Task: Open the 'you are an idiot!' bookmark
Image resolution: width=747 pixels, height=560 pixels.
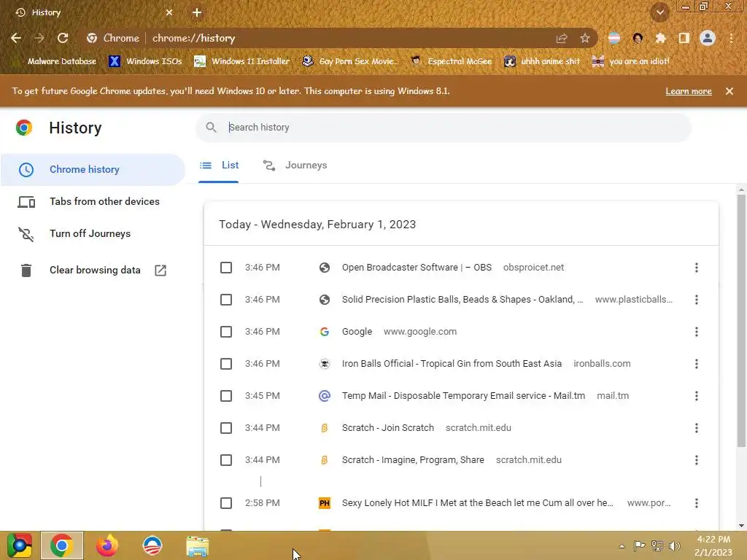Action: click(630, 61)
